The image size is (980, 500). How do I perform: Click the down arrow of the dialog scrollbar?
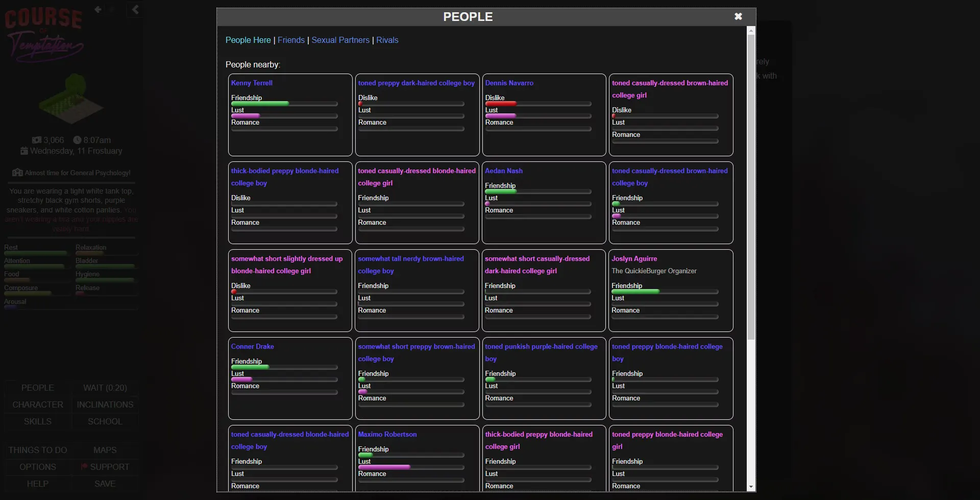[751, 487]
